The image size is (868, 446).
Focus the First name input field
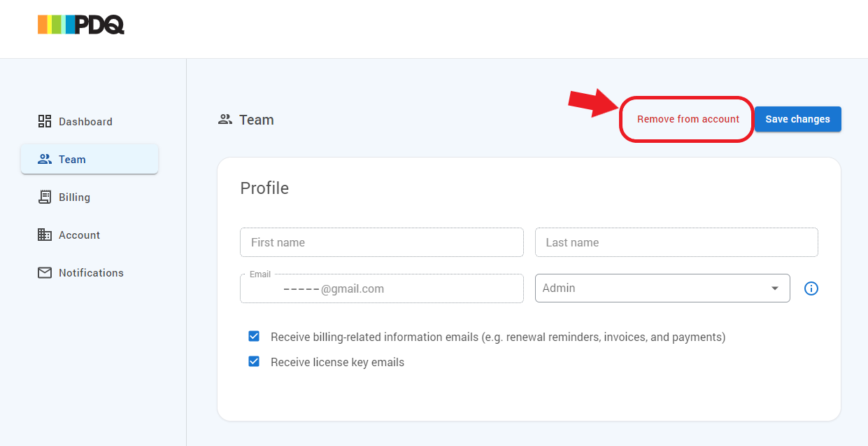(381, 242)
